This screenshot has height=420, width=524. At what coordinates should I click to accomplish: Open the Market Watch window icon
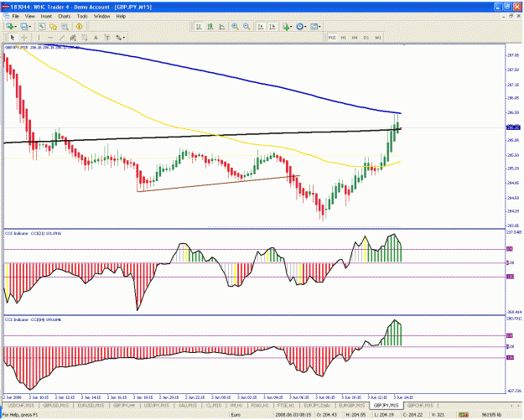click(x=42, y=27)
